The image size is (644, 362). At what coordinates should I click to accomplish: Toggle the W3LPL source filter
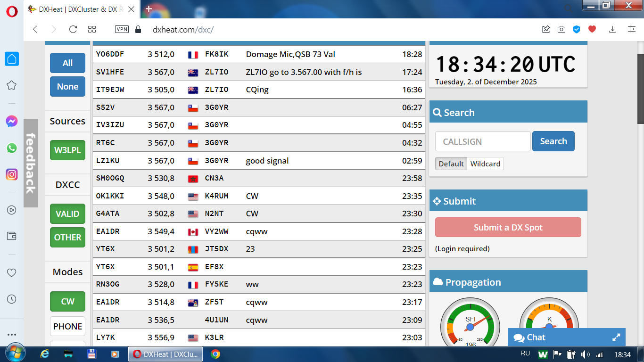pyautogui.click(x=67, y=150)
